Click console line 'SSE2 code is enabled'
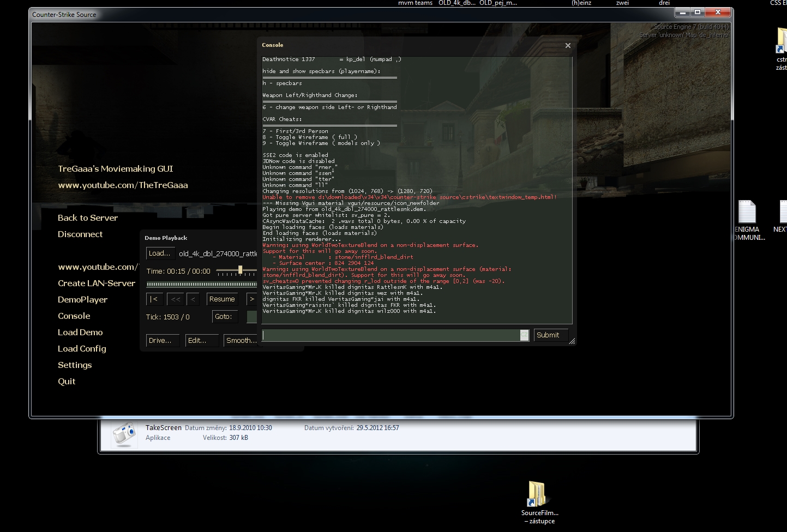This screenshot has height=532, width=787. pyautogui.click(x=295, y=155)
